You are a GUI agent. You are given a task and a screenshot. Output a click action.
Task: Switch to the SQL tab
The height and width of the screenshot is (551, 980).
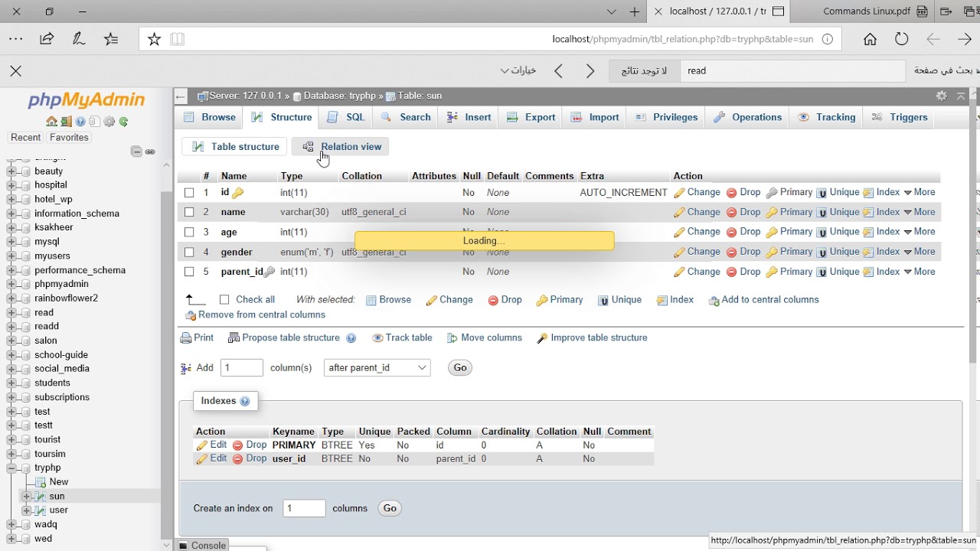coord(346,117)
